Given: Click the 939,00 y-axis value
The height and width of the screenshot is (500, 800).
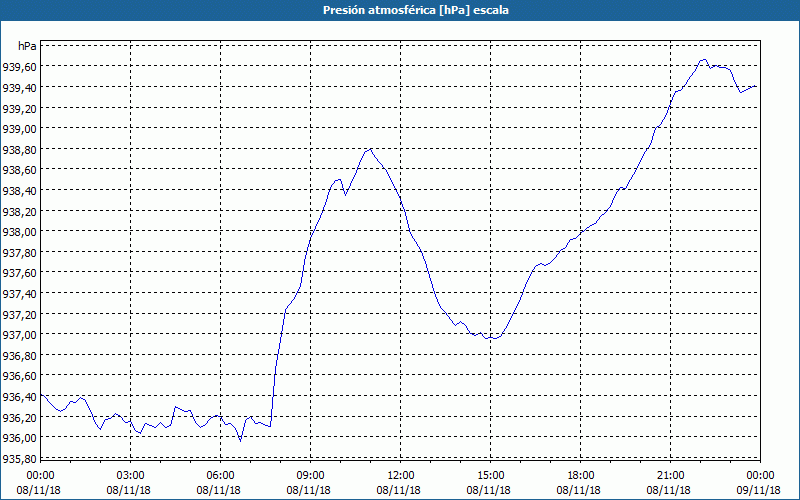Looking at the screenshot, I should tap(19, 129).
